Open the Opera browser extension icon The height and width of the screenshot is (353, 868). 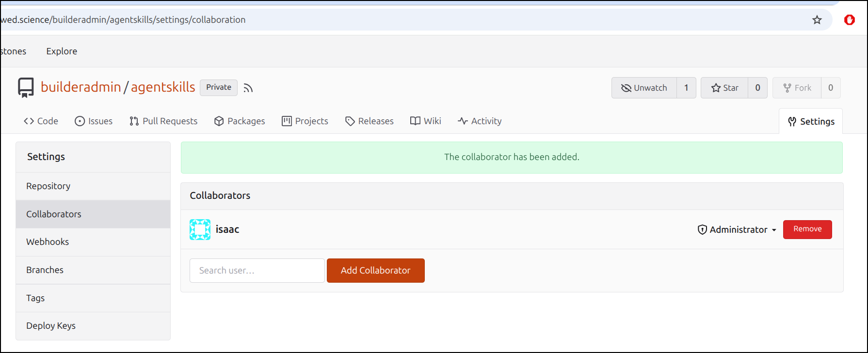(x=849, y=20)
